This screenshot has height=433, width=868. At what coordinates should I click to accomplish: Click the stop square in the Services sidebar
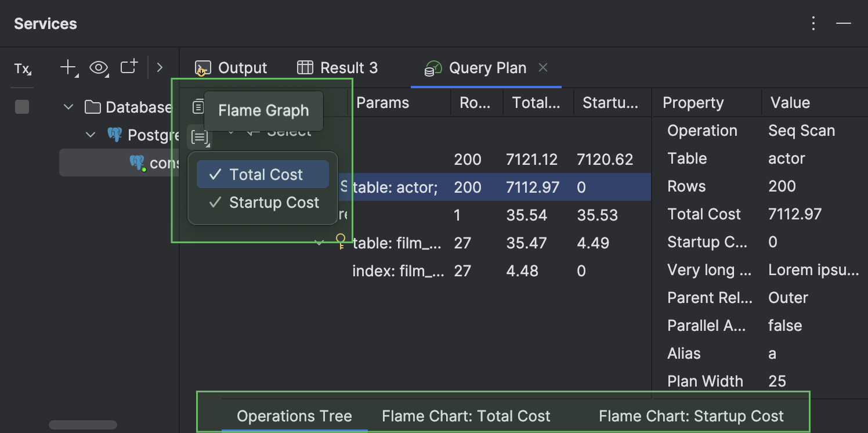point(22,107)
